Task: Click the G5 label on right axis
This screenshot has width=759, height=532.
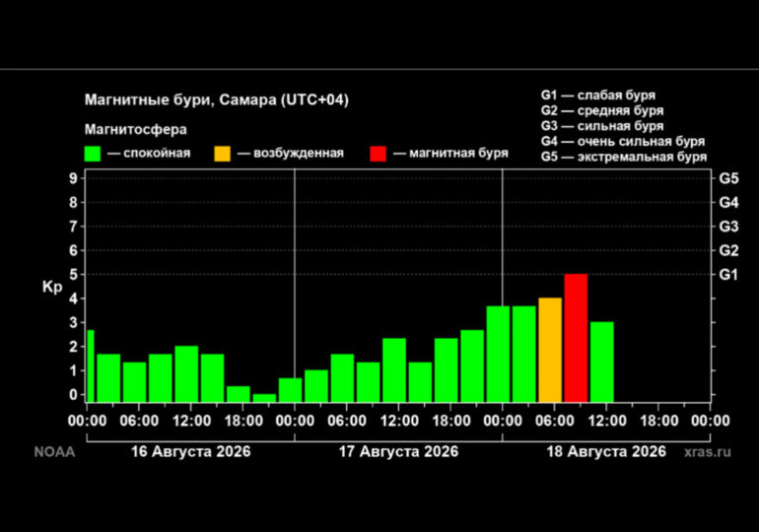Action: point(729,178)
